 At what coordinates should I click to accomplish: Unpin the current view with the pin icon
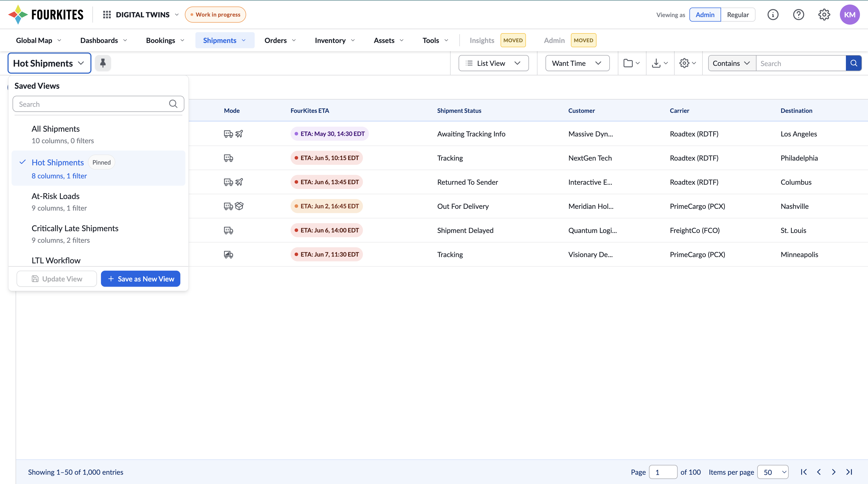pyautogui.click(x=103, y=63)
